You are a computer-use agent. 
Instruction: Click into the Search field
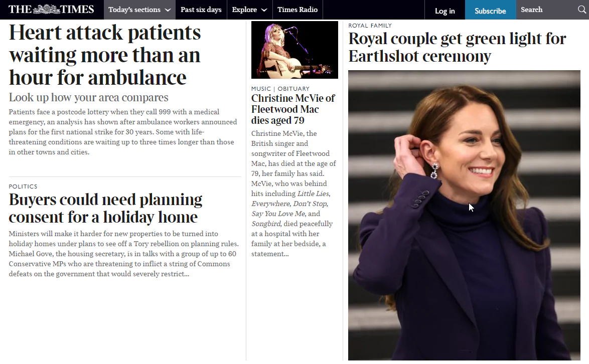546,10
